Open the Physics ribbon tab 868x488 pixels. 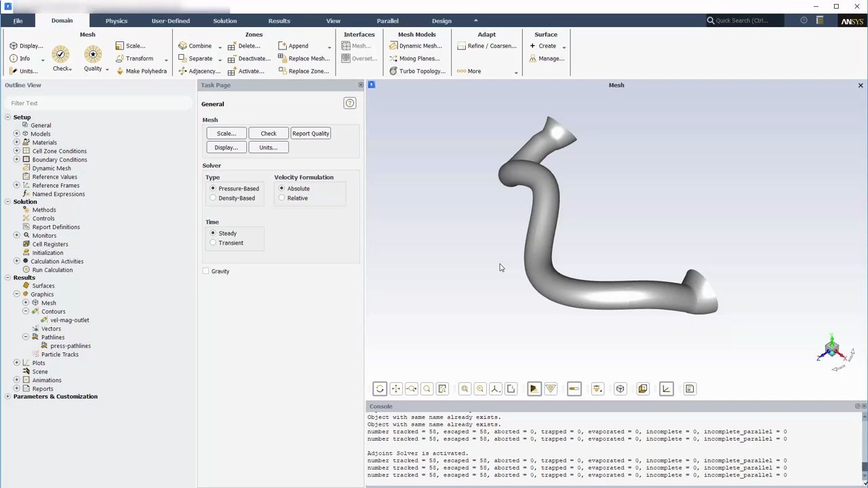116,20
